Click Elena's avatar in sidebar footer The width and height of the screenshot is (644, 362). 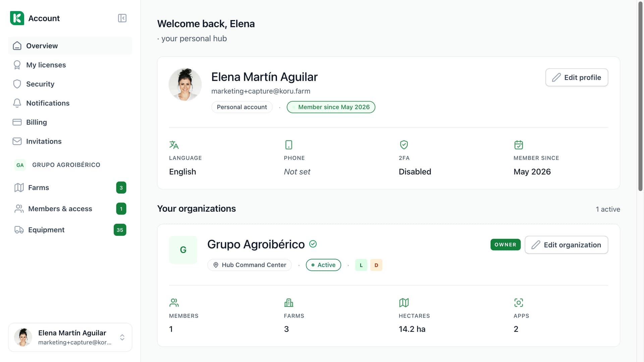(23, 337)
